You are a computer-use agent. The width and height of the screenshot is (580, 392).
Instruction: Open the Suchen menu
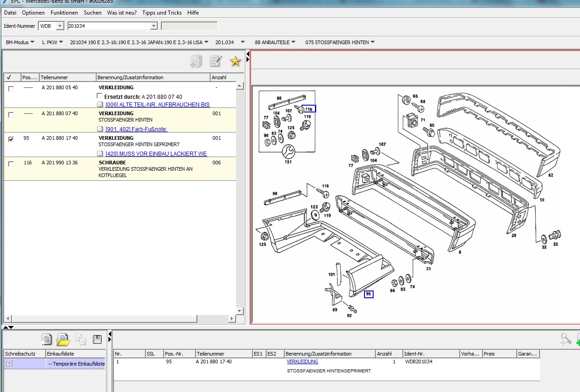coord(92,13)
